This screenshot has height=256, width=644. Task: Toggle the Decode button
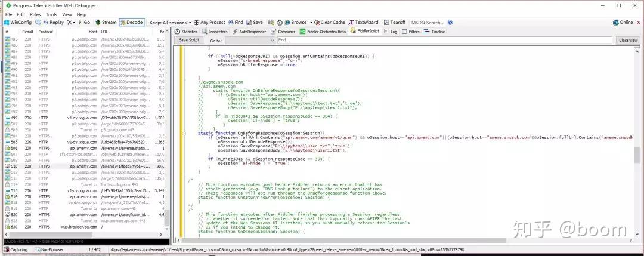click(x=131, y=22)
